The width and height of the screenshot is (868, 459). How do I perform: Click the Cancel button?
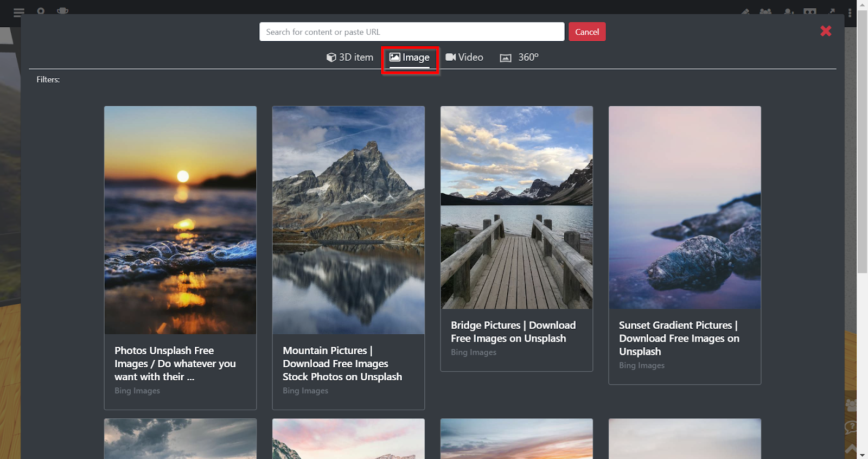[x=587, y=32]
